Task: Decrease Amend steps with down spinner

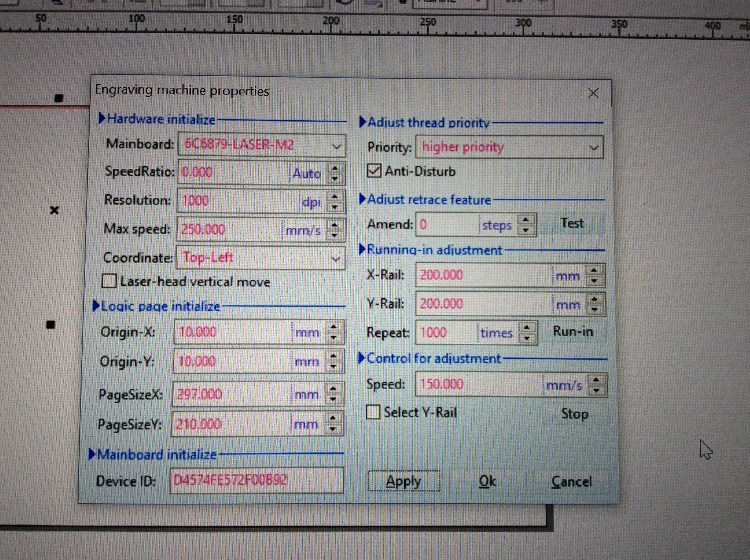Action: [525, 230]
